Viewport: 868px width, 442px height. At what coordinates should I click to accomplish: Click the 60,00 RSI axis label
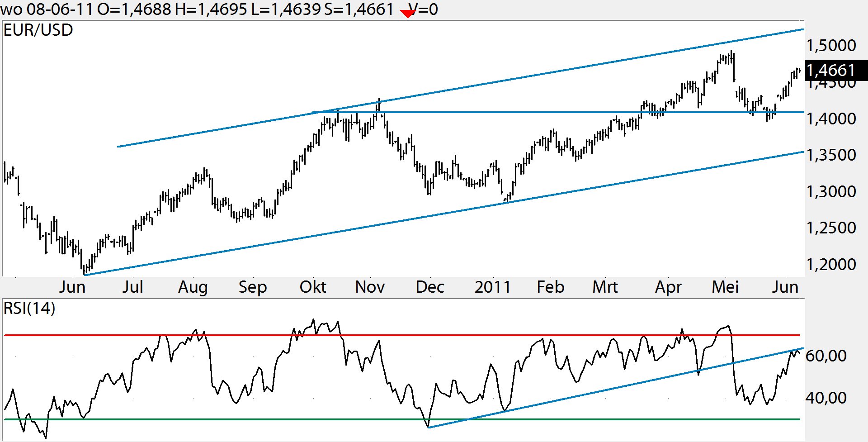[826, 356]
